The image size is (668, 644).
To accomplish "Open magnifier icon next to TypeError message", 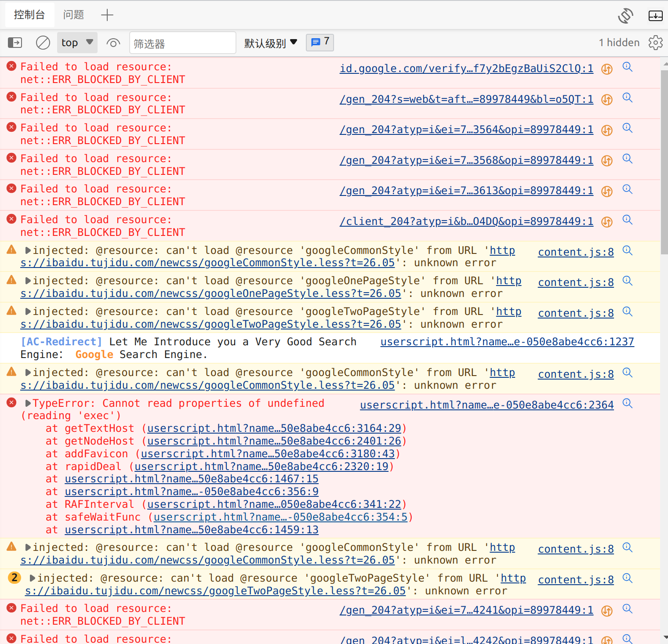I will tap(627, 403).
